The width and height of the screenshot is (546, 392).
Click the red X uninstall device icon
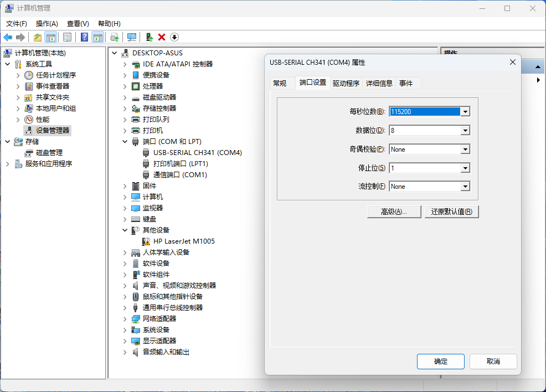coord(162,37)
